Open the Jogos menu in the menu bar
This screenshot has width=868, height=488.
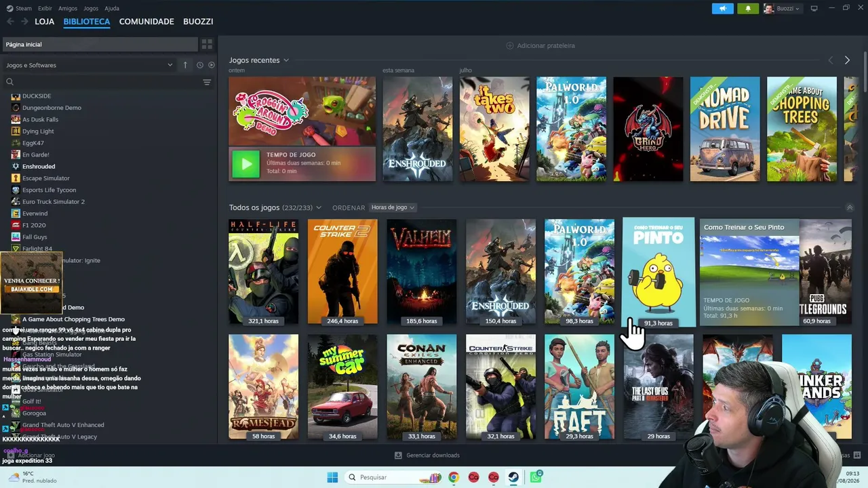pos(91,8)
